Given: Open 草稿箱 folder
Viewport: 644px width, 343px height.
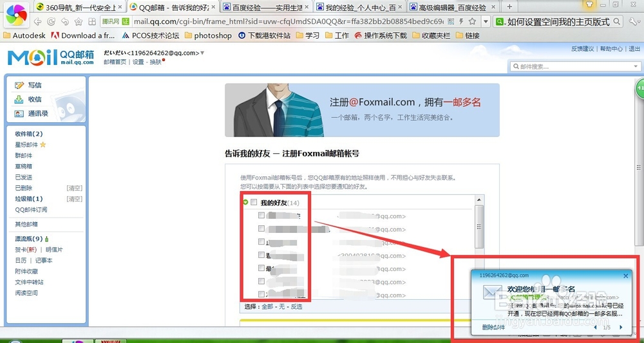Looking at the screenshot, I should [x=23, y=166].
